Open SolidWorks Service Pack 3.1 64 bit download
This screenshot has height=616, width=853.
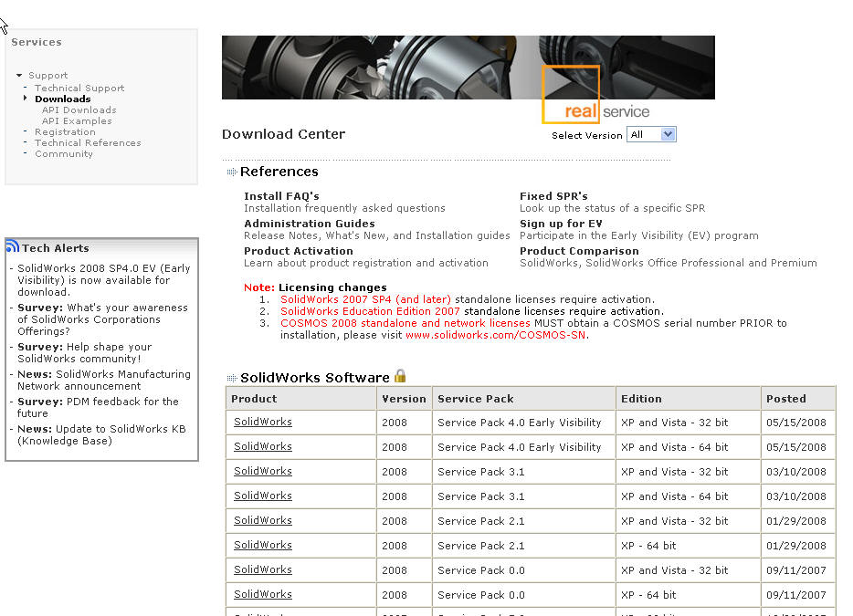263,496
